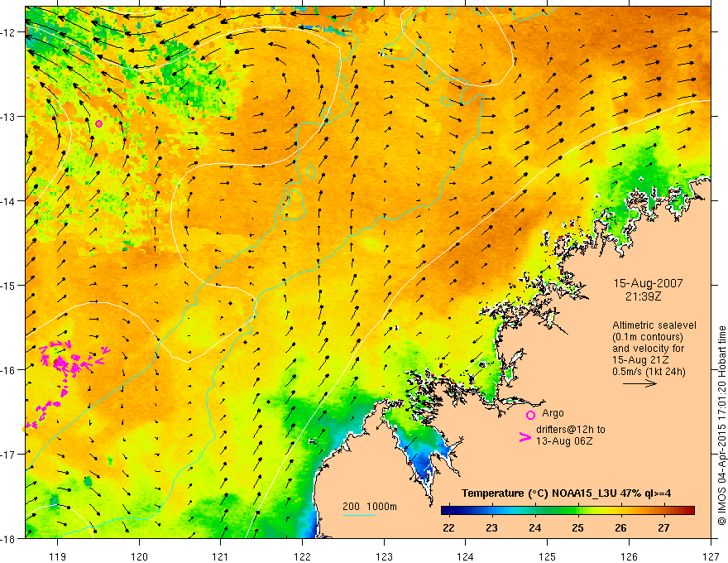The image size is (728, 563).
Task: Click latitude axis label '-13'
Action: coord(8,116)
